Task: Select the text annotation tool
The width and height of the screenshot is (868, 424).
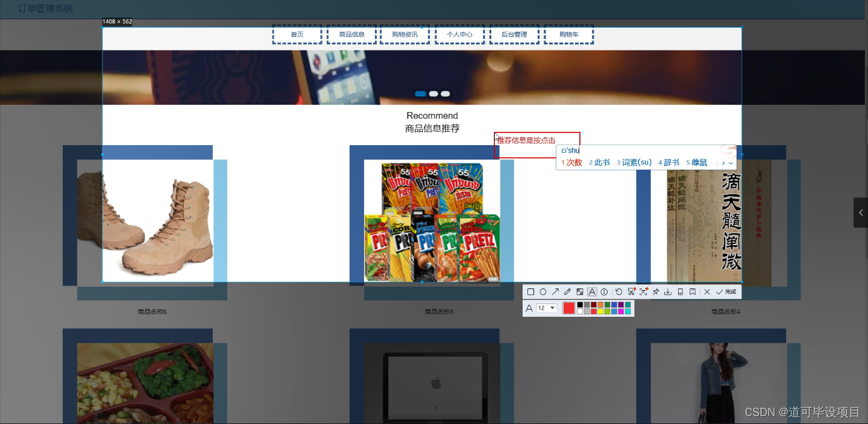Action: point(592,291)
